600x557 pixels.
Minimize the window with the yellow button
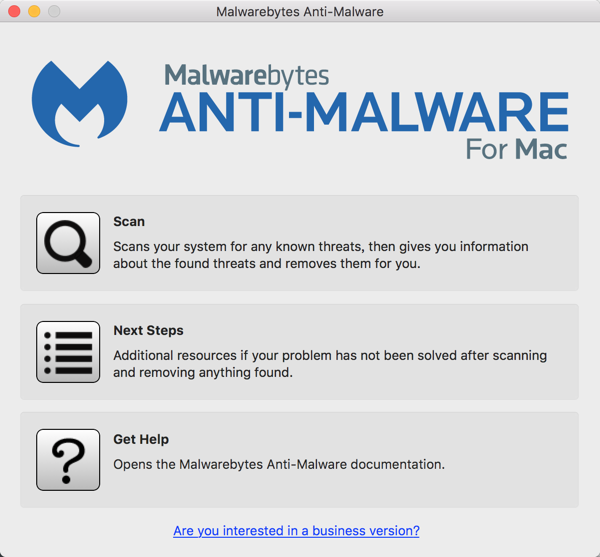(34, 12)
